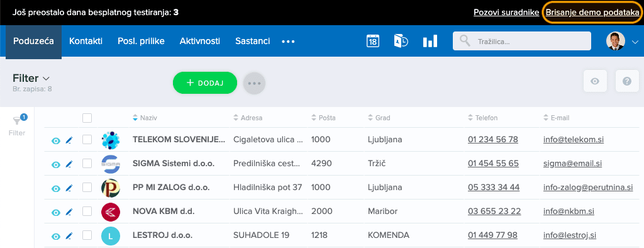The image size is (644, 248).
Task: Click the pencil edit icon for SIGMA Sistemi
Action: (x=69, y=164)
